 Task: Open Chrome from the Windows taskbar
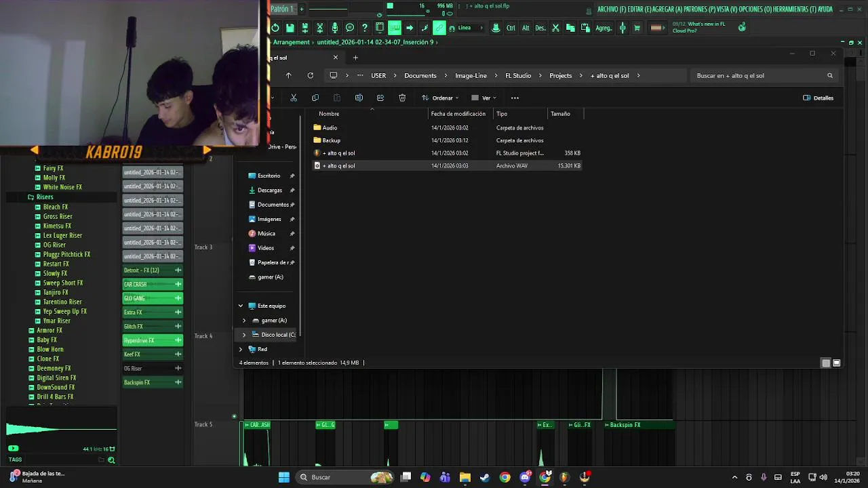point(505,477)
